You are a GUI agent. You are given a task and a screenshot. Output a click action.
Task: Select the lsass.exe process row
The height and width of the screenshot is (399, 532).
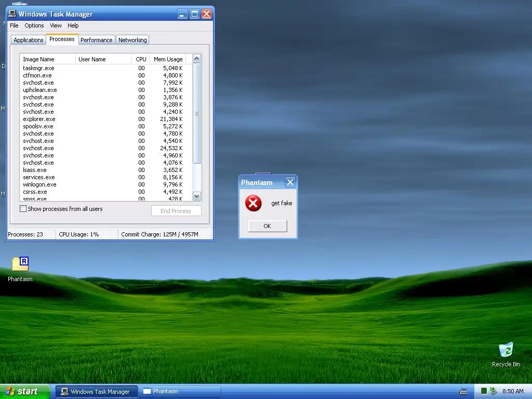[105, 170]
